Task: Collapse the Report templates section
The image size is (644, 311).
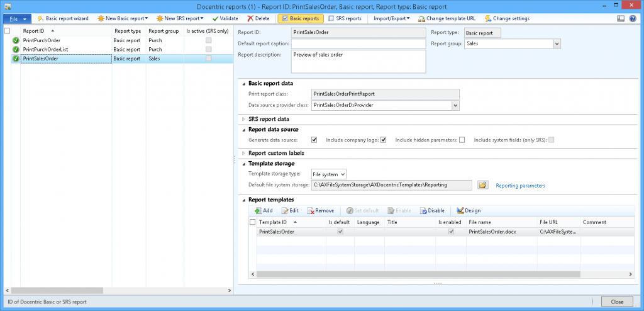Action: click(x=243, y=200)
